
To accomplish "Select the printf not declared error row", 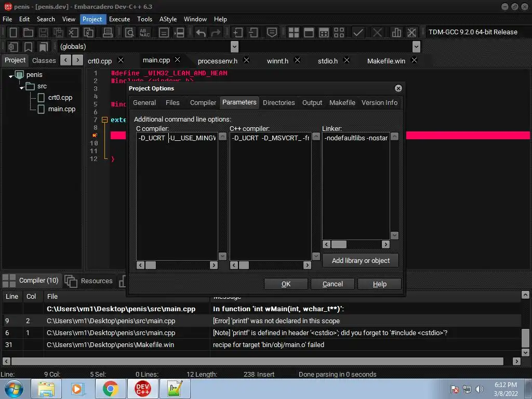I will tap(261, 321).
